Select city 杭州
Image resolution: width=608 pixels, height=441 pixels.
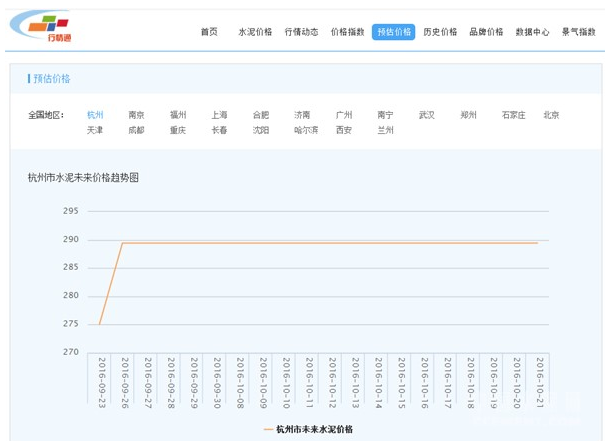coord(95,115)
